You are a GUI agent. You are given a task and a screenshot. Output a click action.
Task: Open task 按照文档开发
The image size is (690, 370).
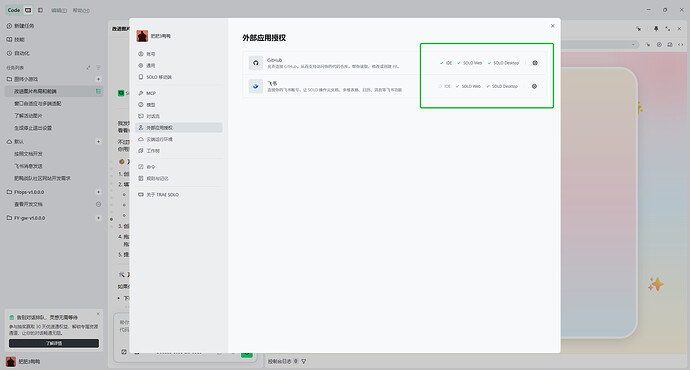point(54,154)
